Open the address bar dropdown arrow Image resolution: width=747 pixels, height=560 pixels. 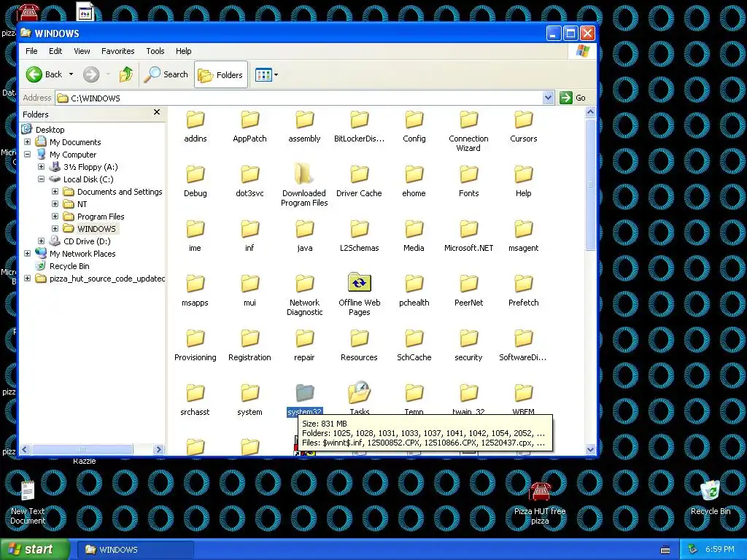[x=548, y=98]
